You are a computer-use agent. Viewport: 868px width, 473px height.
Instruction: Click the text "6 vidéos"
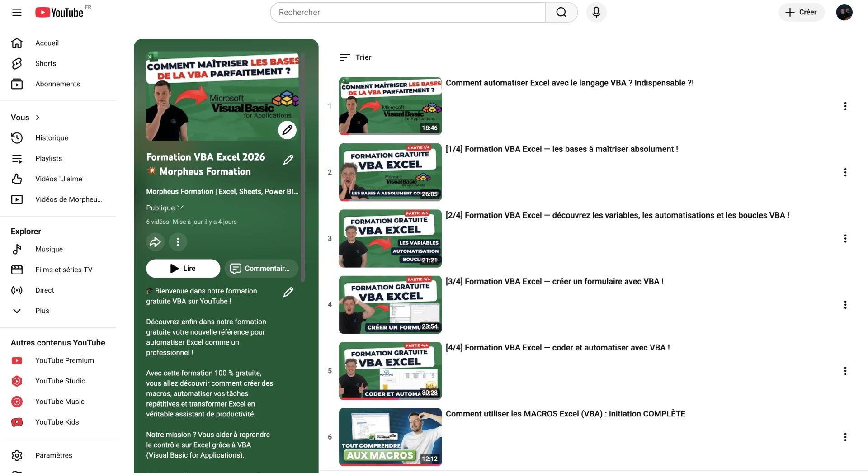pyautogui.click(x=157, y=222)
